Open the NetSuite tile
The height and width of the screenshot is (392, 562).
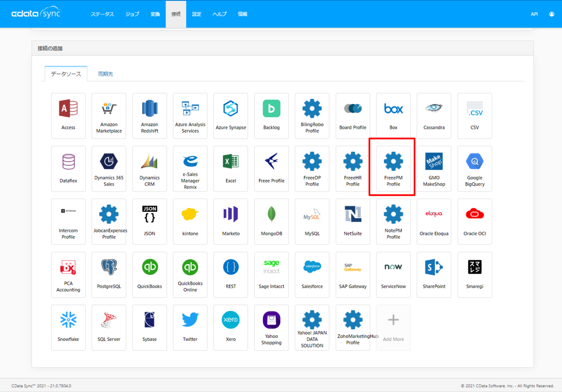pos(353,222)
